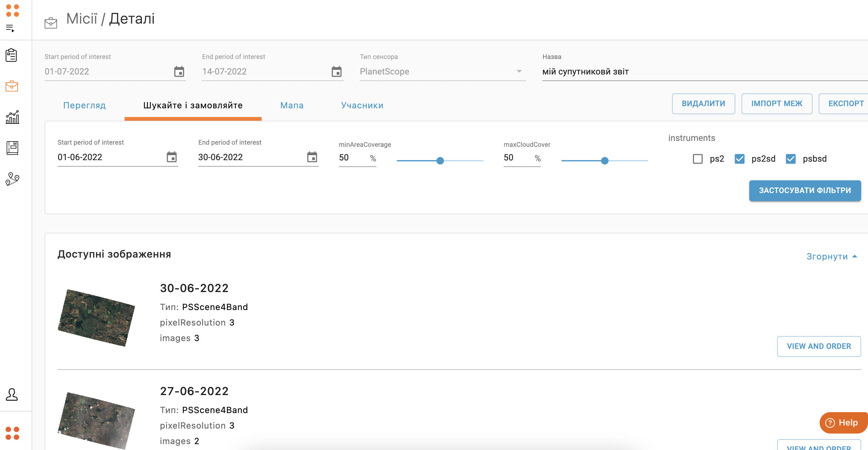Open the analytics chart icon in the sidebar

pos(12,117)
